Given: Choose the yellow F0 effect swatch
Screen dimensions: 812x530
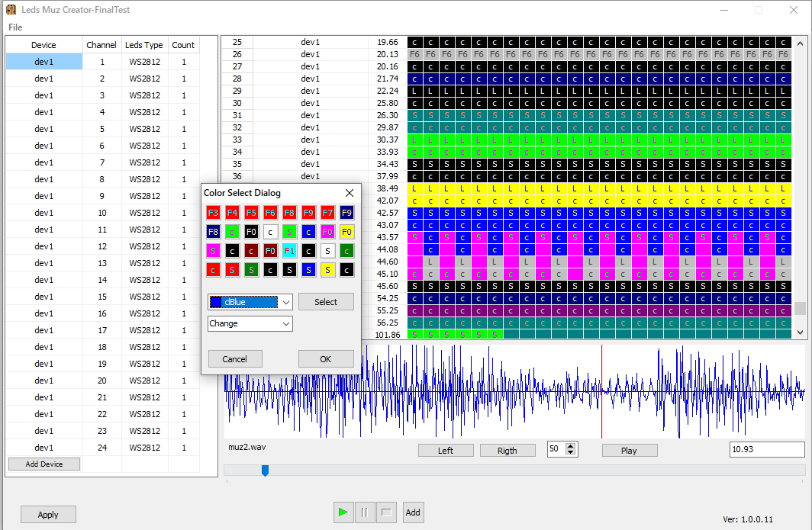Looking at the screenshot, I should click(x=346, y=231).
